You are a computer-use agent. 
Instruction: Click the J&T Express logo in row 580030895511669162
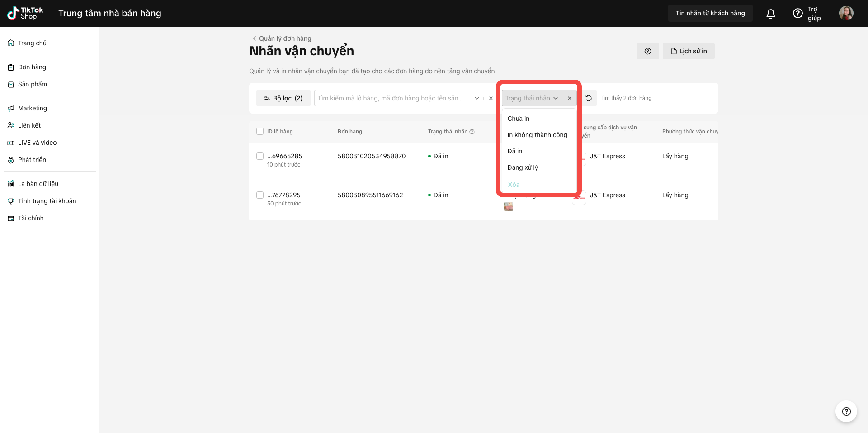click(579, 197)
